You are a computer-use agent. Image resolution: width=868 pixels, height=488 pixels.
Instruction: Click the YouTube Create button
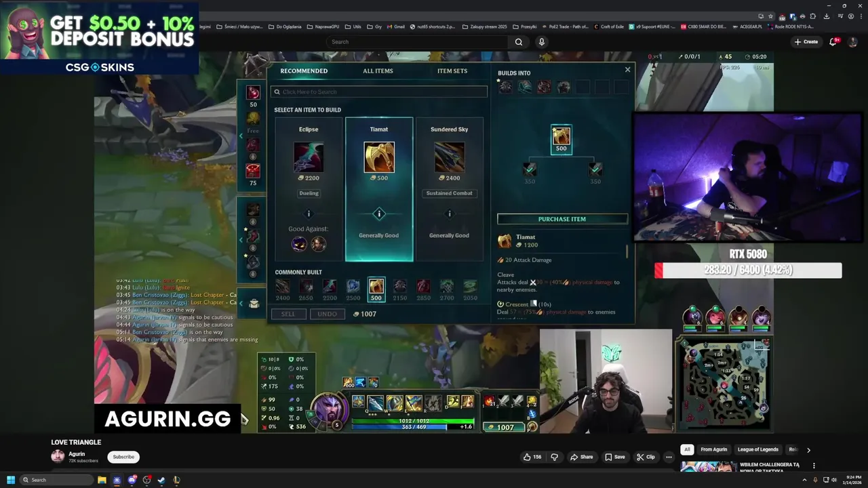click(x=806, y=42)
